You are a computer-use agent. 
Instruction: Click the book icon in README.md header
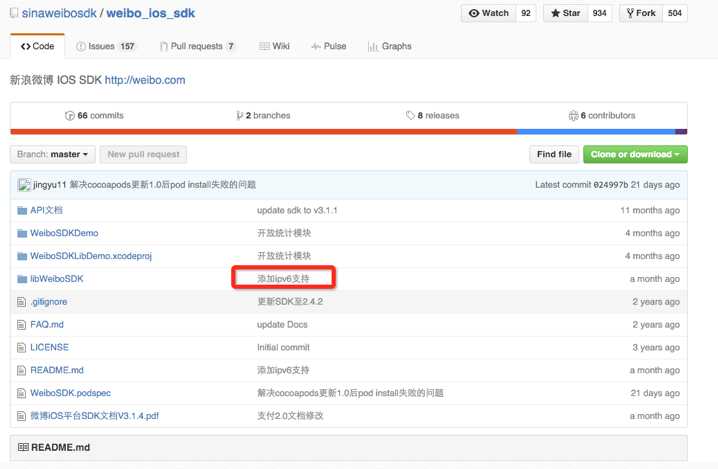click(23, 447)
